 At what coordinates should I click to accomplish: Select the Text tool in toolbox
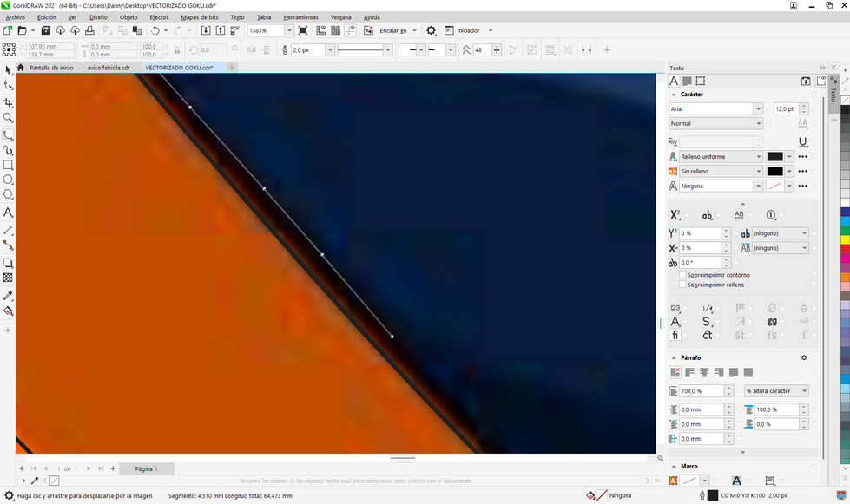(8, 213)
